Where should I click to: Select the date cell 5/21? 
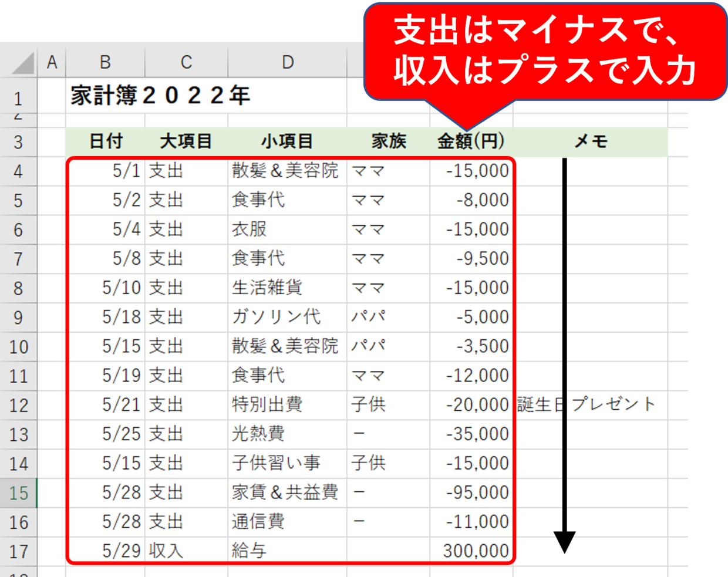pos(106,405)
